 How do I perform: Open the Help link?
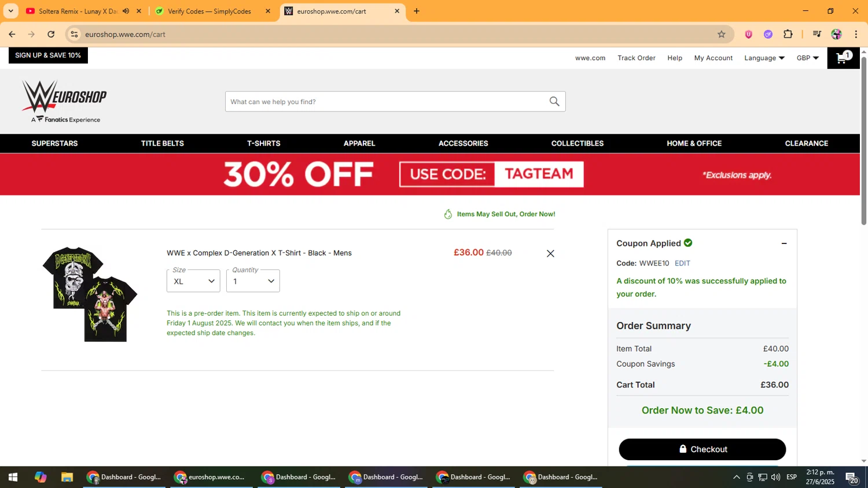pos(675,58)
